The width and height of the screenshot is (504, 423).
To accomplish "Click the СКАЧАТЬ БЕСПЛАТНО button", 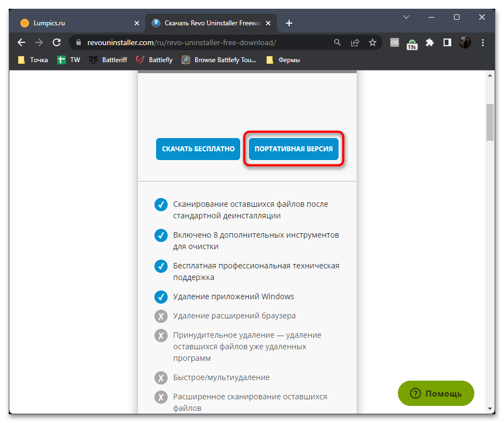I will point(198,149).
